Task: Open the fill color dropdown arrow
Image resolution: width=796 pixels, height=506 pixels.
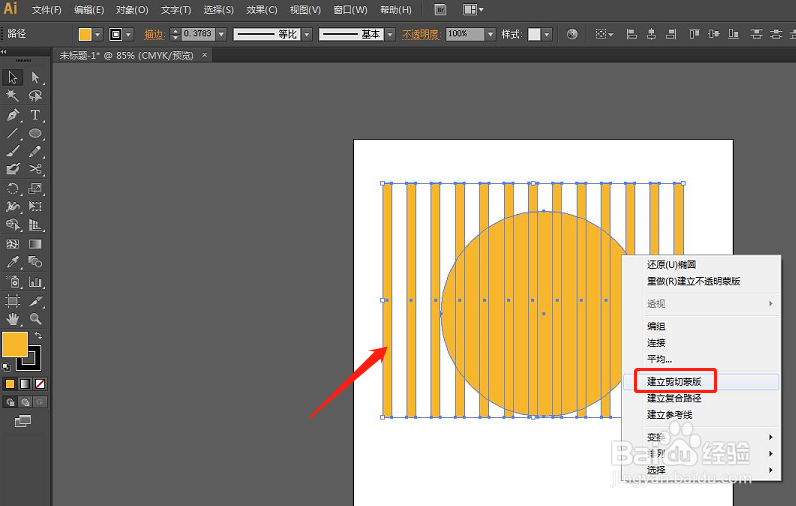Action: point(98,35)
